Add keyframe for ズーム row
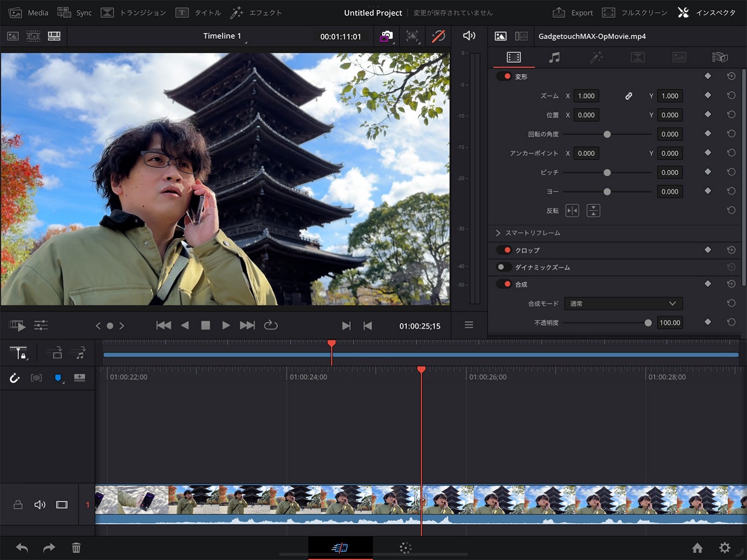The width and height of the screenshot is (747, 560). pyautogui.click(x=708, y=95)
